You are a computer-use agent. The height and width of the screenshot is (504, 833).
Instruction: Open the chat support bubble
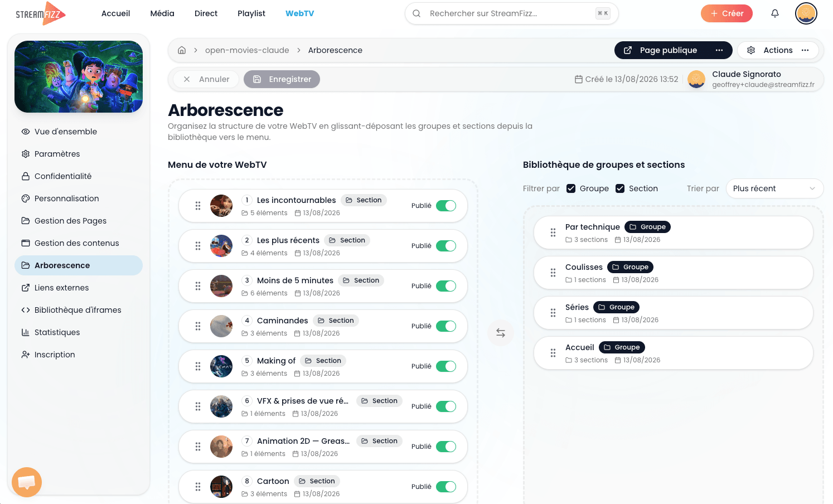point(27,482)
